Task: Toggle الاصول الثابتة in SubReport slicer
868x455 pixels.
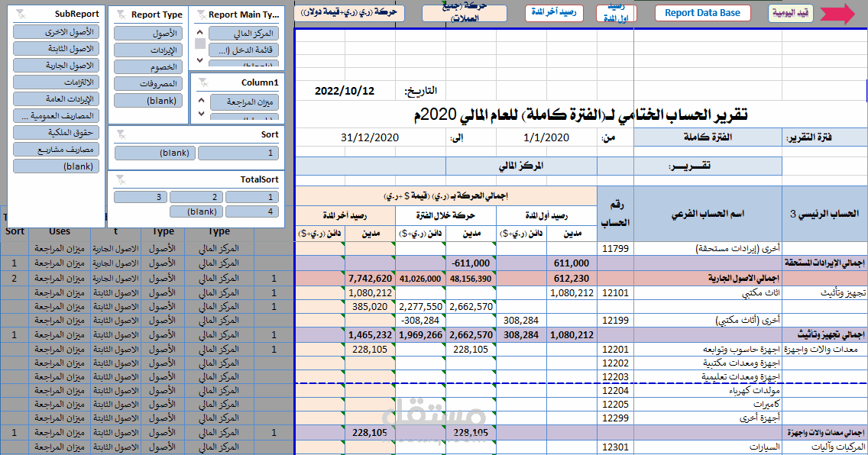Action: coord(57,49)
